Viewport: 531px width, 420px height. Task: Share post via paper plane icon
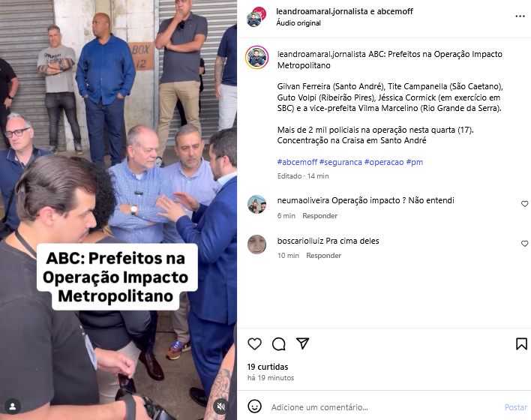(302, 343)
